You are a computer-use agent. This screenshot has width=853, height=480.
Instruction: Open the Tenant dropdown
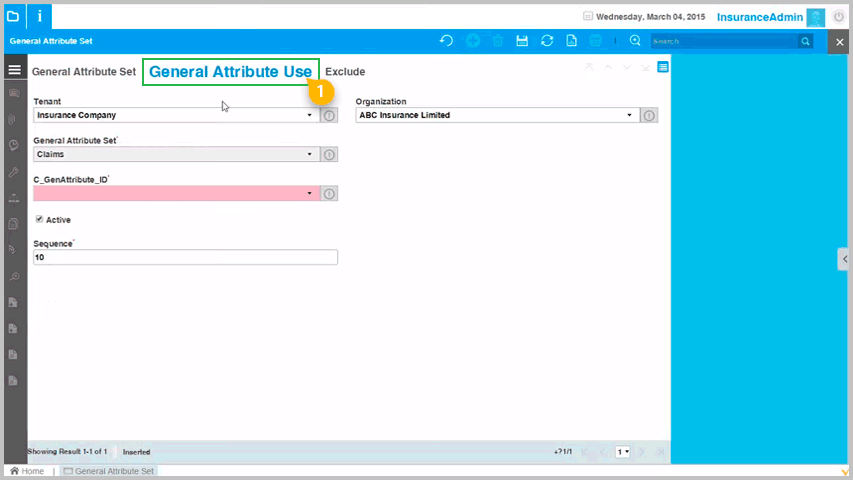pyautogui.click(x=310, y=115)
